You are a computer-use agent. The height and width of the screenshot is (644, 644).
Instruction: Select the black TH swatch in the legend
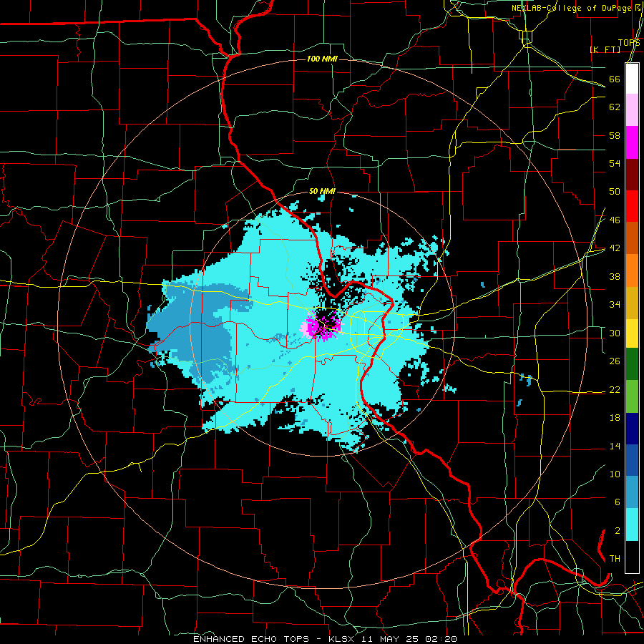(x=632, y=557)
